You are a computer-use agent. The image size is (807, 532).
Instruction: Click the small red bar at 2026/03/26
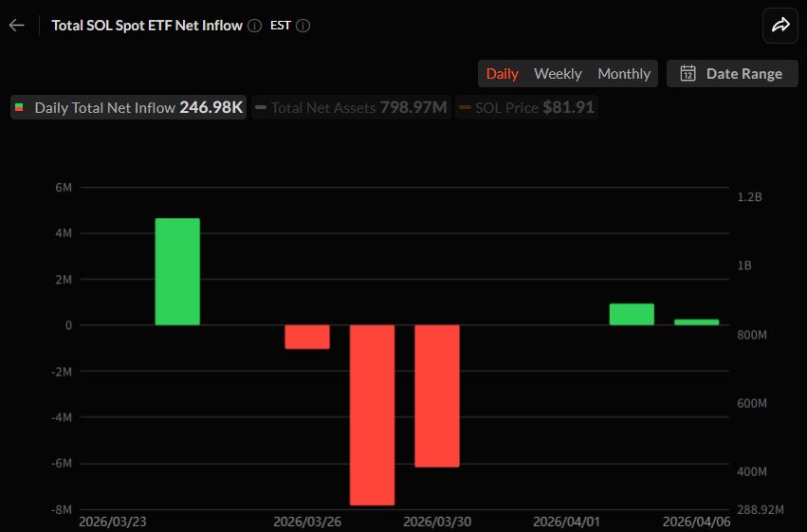(307, 337)
